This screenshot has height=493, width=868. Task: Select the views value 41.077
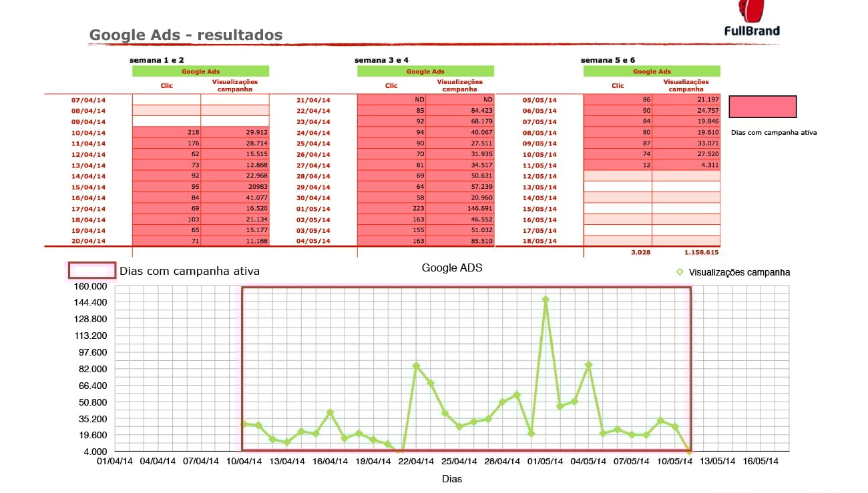click(256, 198)
